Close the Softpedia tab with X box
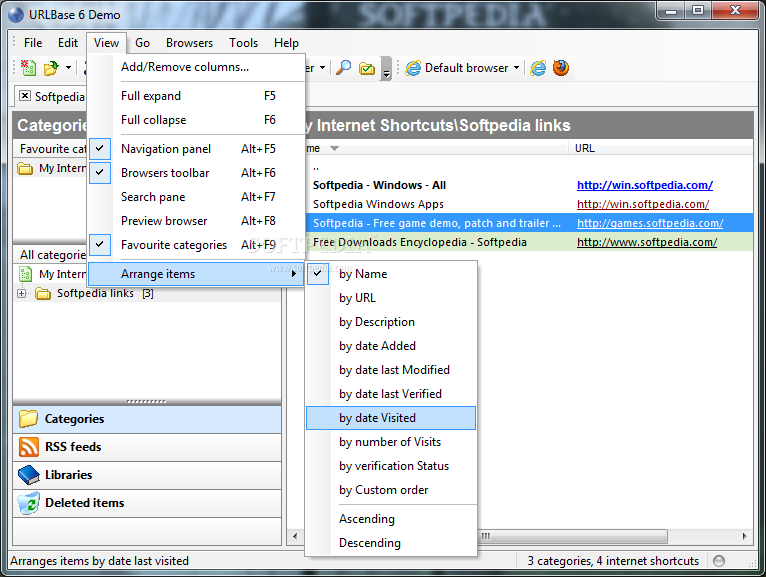Viewport: 766px width, 577px height. tap(25, 96)
